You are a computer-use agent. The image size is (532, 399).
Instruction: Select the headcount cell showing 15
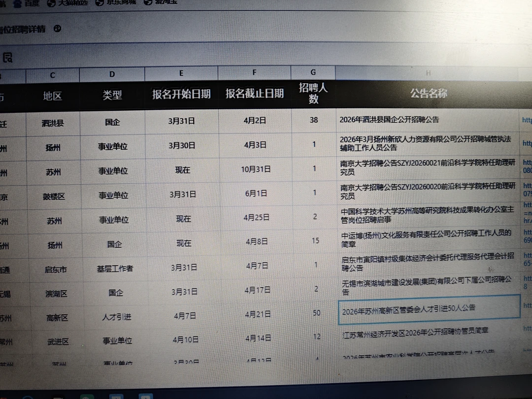(316, 241)
